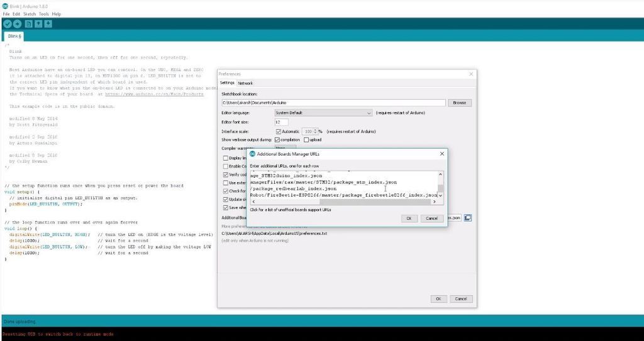Open the File menu

(x=6, y=14)
